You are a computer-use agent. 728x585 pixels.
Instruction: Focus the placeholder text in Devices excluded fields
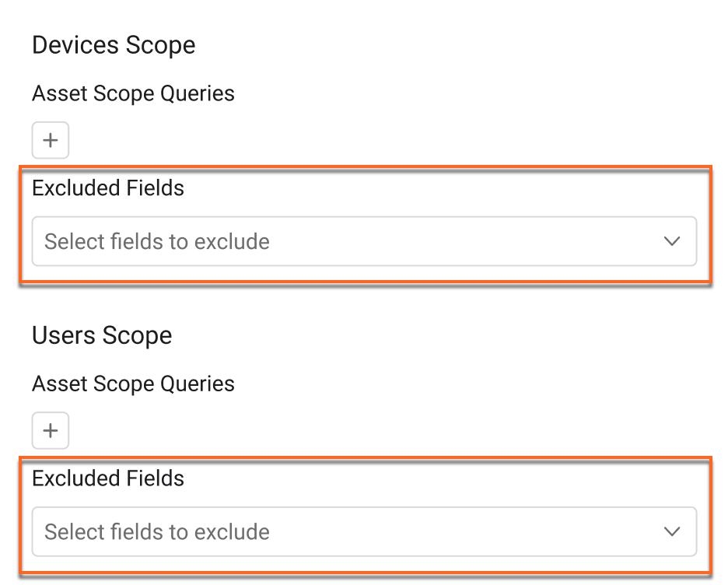pyautogui.click(x=157, y=241)
